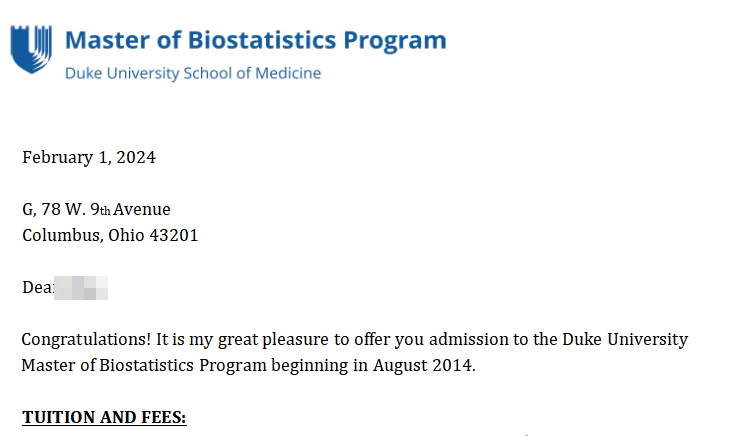
Task: Click the ZIP code '43201'
Action: (174, 236)
